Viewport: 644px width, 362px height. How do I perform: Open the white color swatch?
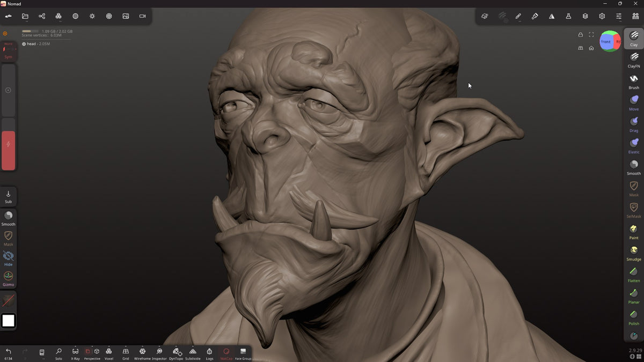coord(8,321)
